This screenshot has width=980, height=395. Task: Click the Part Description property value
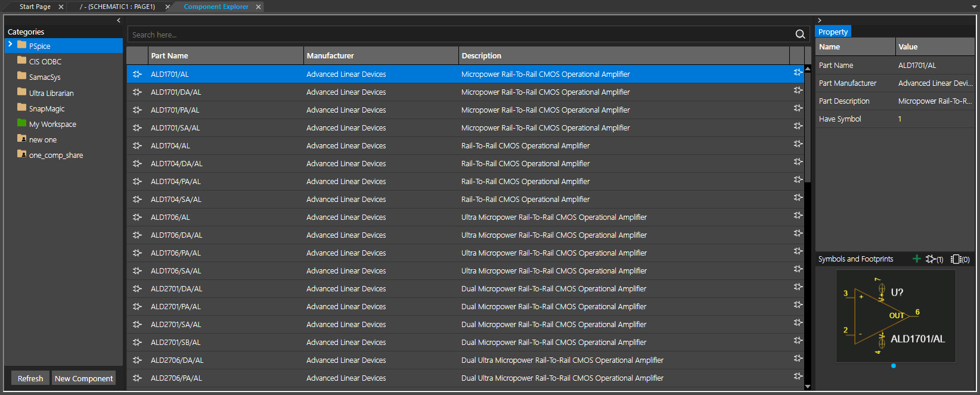(935, 101)
